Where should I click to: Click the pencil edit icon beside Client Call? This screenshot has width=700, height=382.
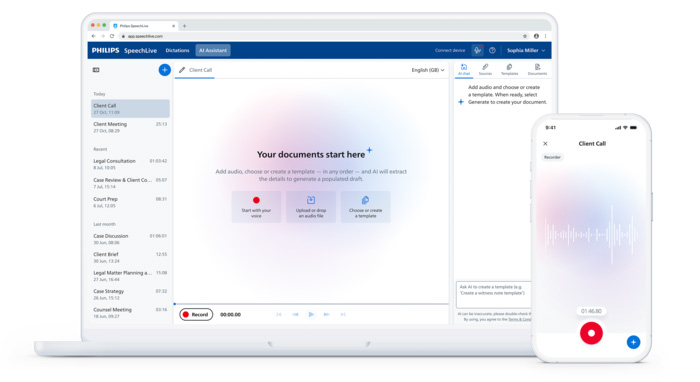[182, 70]
